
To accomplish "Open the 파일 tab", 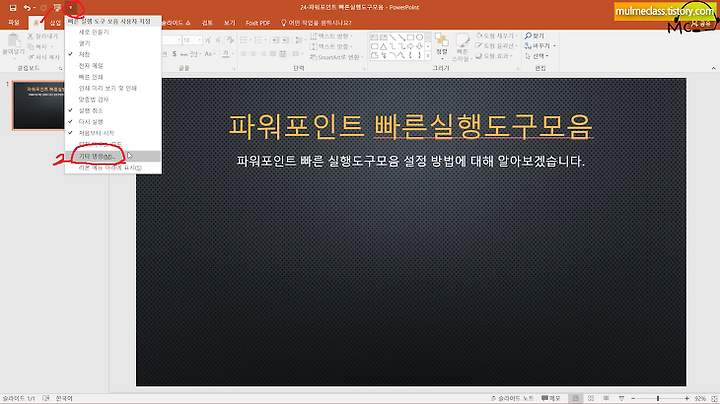I will pyautogui.click(x=14, y=22).
